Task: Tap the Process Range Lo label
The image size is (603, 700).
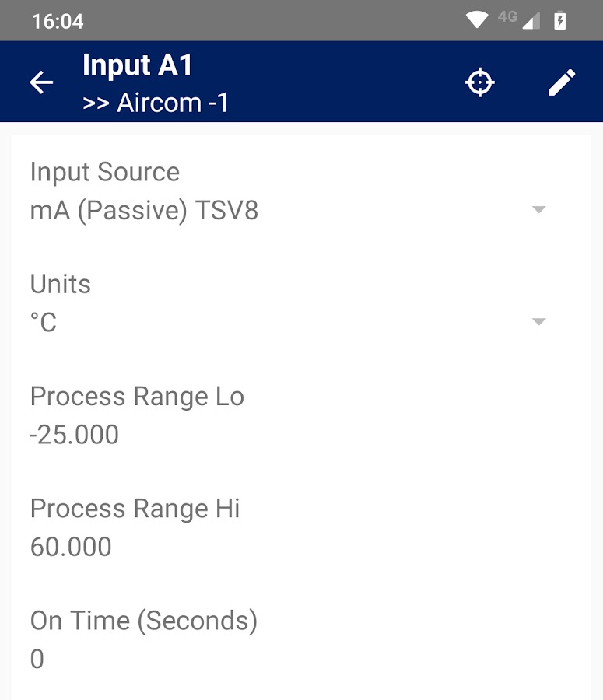Action: [137, 397]
